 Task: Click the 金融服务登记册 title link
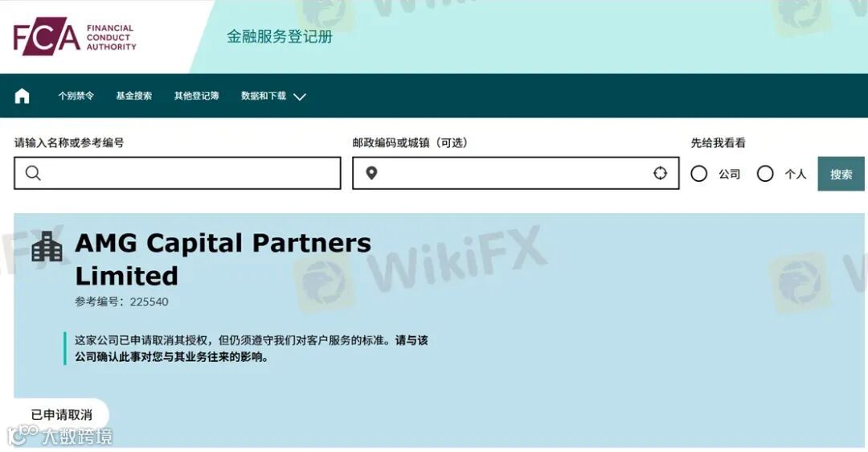[x=280, y=36]
